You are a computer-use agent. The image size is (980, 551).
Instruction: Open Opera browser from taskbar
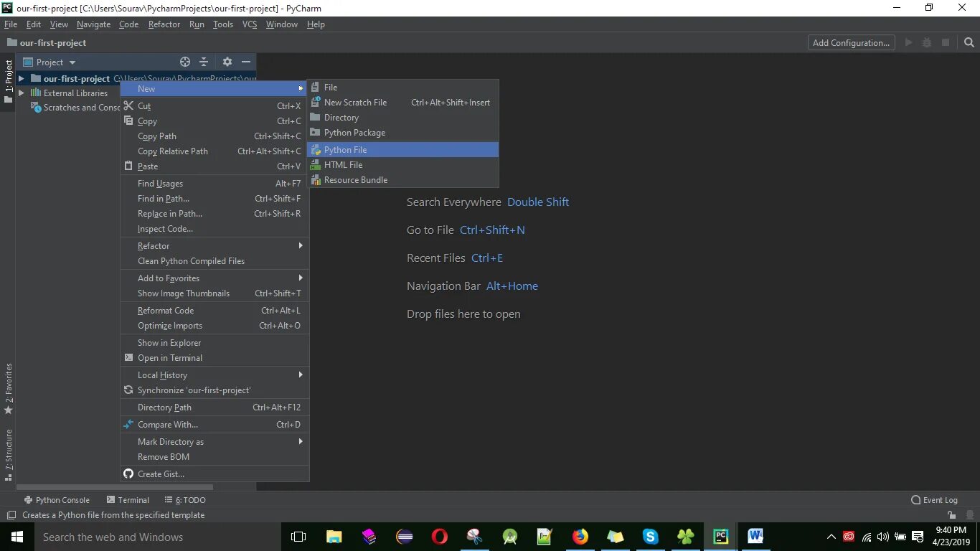click(x=439, y=537)
